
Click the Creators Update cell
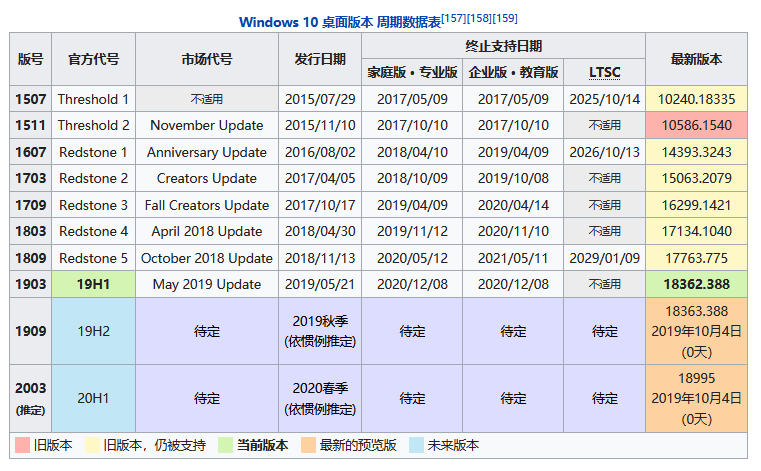(207, 178)
